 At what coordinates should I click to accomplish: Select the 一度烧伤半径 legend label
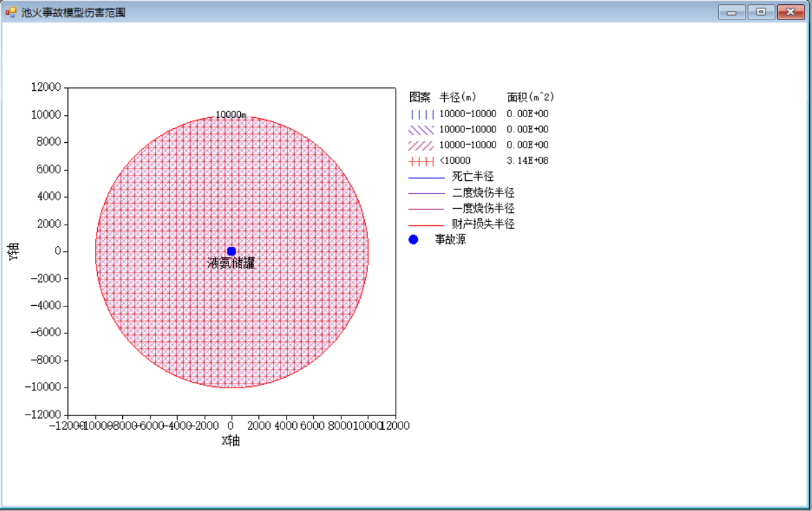(483, 209)
